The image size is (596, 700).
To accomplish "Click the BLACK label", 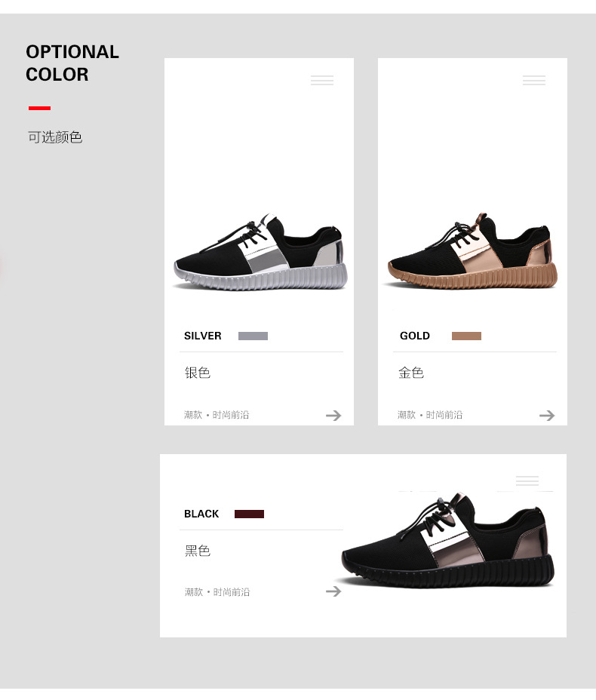I will (x=201, y=514).
